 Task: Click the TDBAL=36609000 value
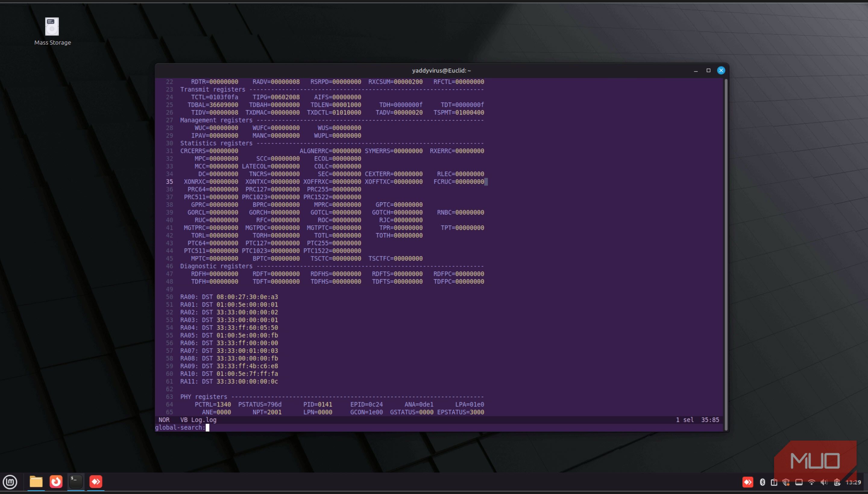[x=213, y=105]
